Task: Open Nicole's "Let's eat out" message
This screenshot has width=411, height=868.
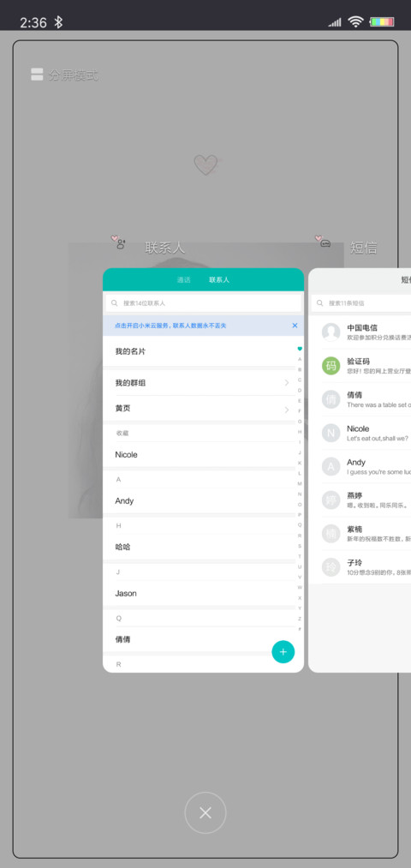Action: [x=360, y=433]
